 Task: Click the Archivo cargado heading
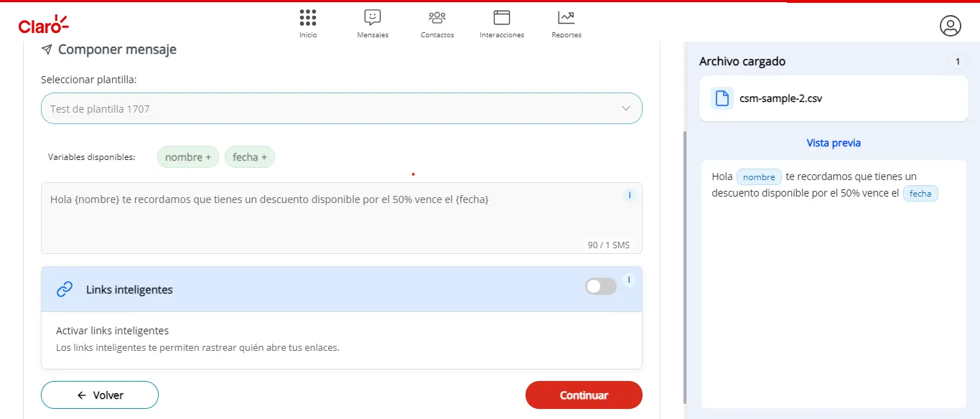pos(742,61)
